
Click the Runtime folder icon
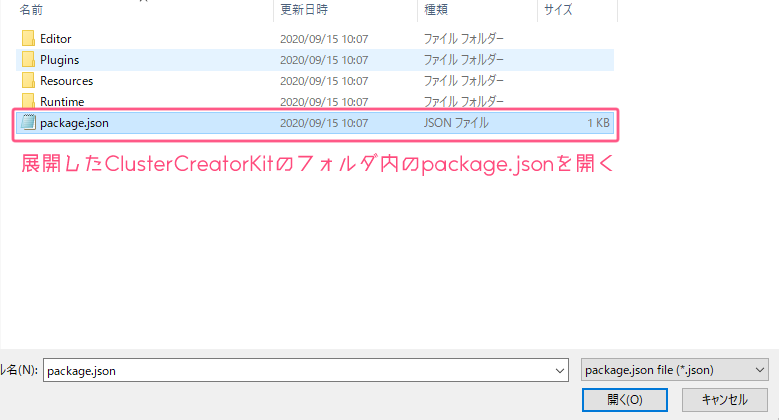point(28,102)
